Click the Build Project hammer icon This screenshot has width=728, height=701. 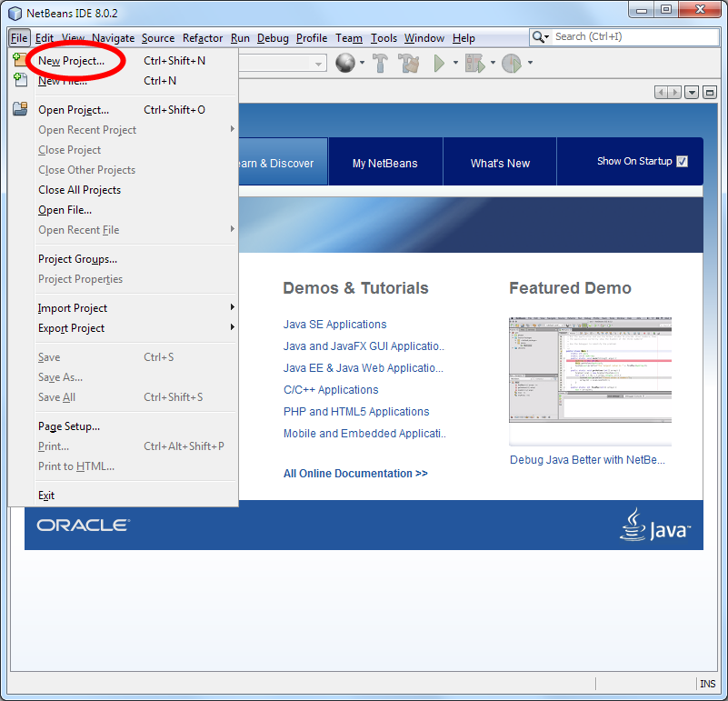coord(381,64)
